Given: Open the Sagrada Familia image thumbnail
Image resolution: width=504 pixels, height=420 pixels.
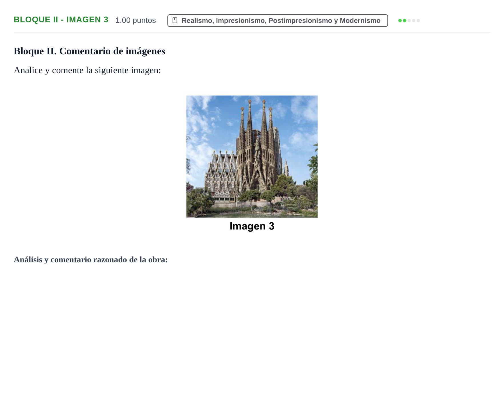Looking at the screenshot, I should tap(252, 157).
